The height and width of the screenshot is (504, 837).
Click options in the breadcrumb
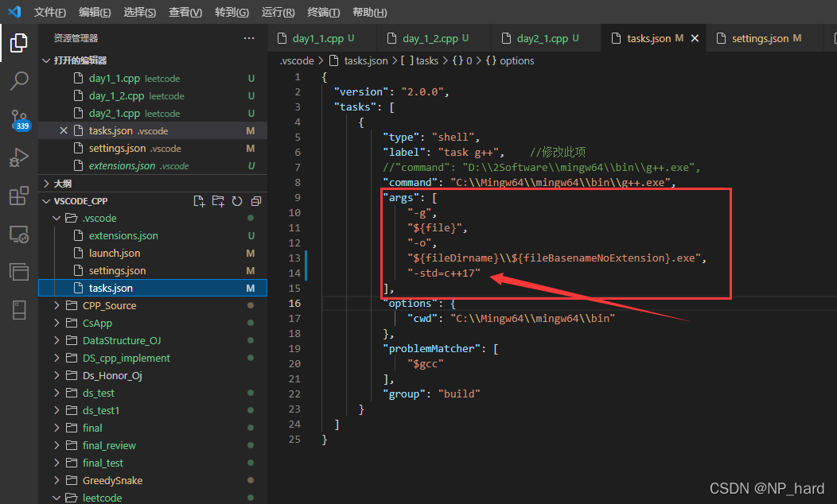pyautogui.click(x=510, y=60)
